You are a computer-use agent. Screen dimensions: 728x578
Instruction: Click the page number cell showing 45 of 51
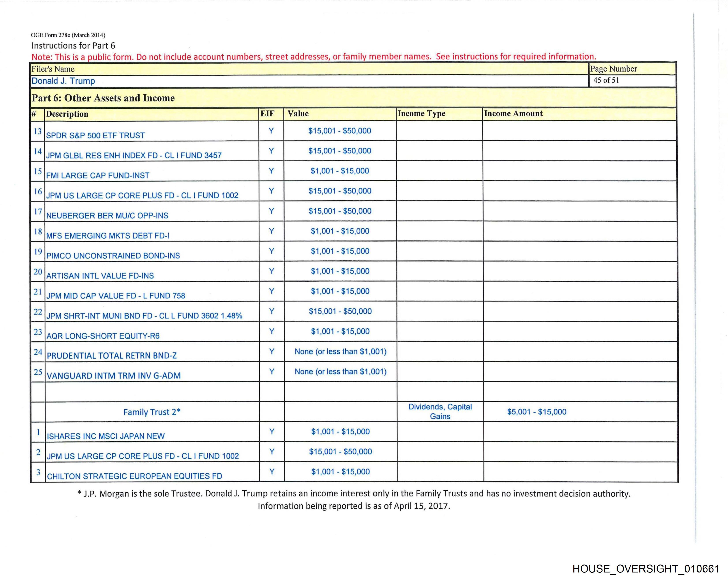pos(606,80)
